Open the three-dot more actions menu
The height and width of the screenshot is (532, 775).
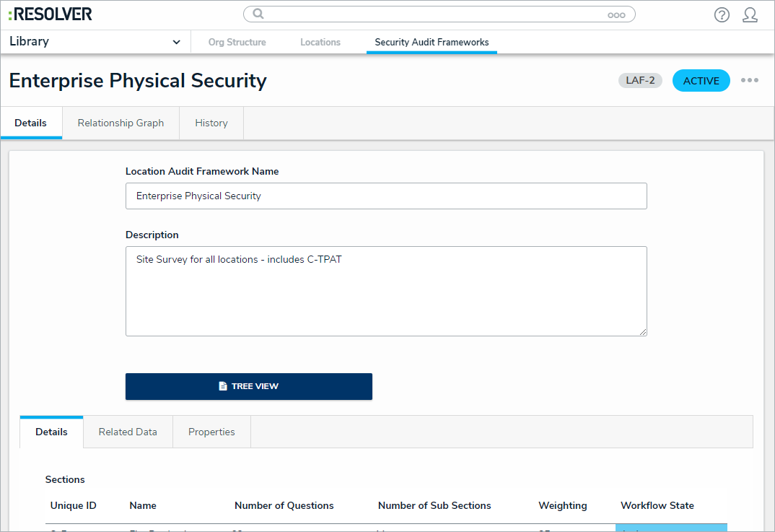point(750,80)
